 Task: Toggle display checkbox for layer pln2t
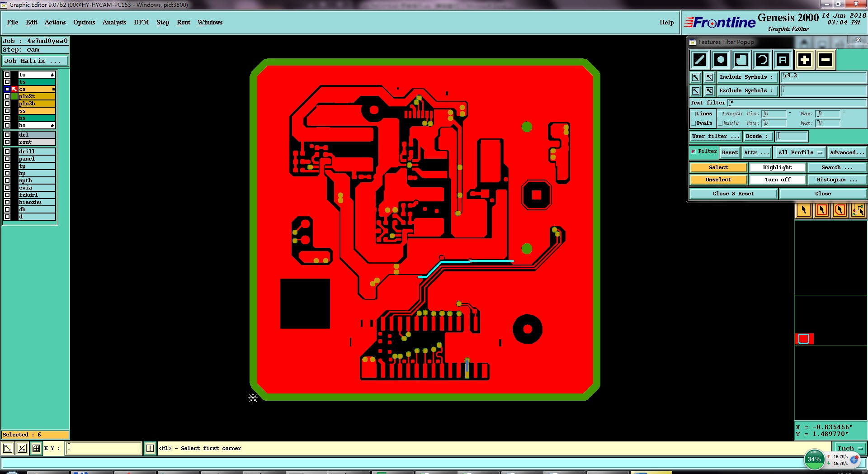[7, 96]
